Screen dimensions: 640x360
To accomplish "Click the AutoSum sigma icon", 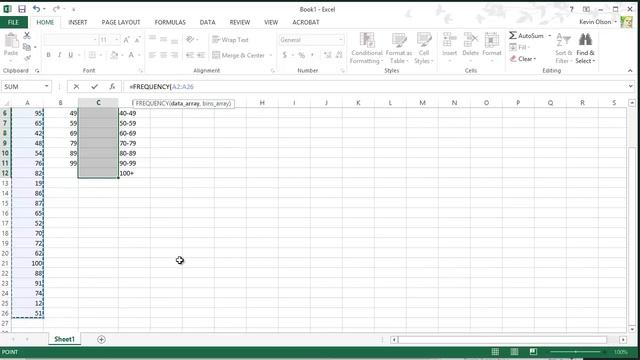I will pos(513,36).
